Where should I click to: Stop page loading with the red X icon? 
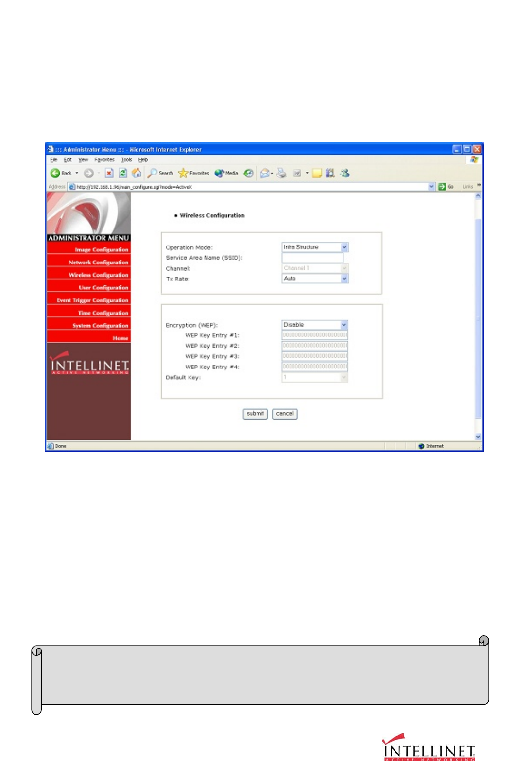pyautogui.click(x=109, y=173)
